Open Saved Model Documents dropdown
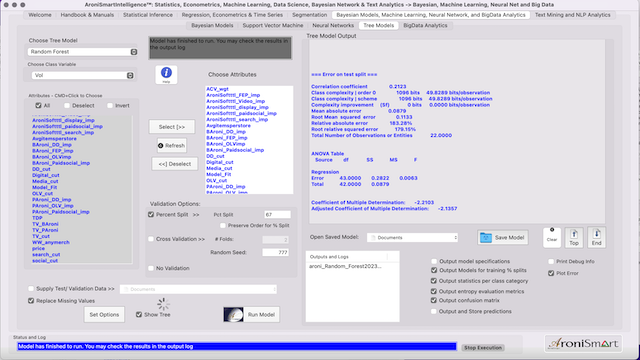 [412, 238]
